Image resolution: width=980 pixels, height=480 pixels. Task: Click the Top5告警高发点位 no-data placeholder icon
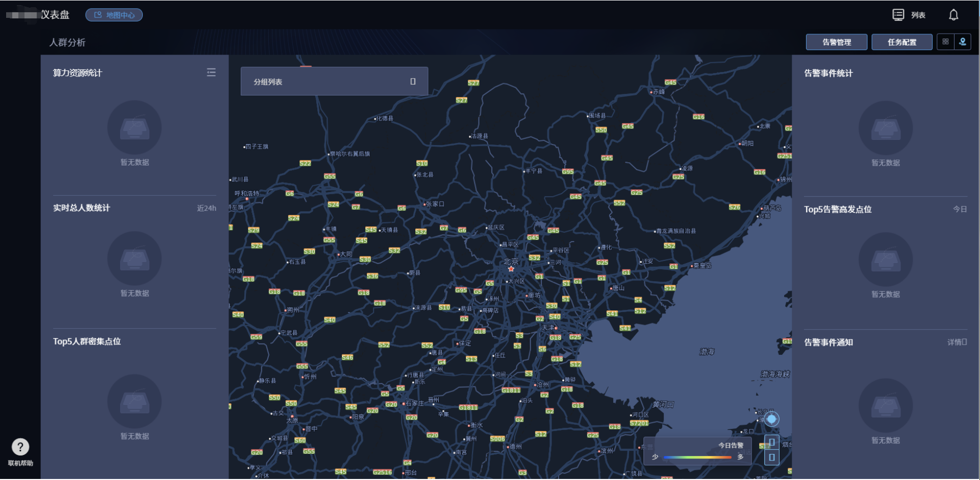(886, 259)
